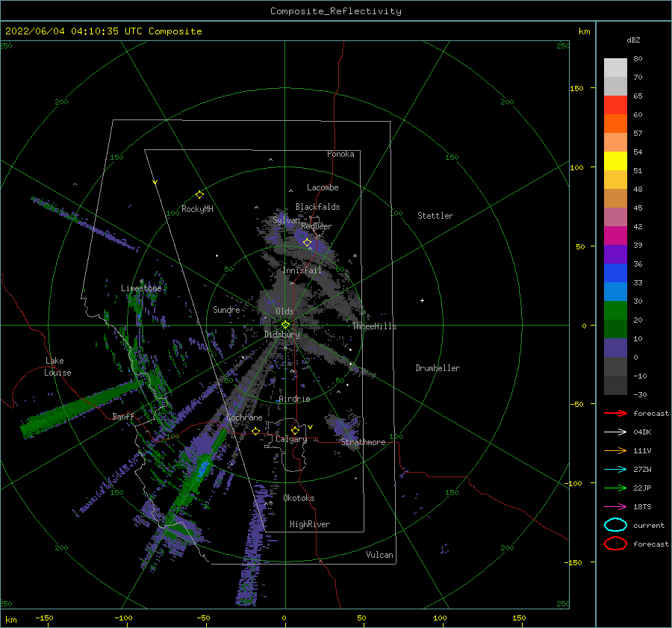The width and height of the screenshot is (672, 628).
Task: Click the Sylvan label
Action: click(x=286, y=220)
